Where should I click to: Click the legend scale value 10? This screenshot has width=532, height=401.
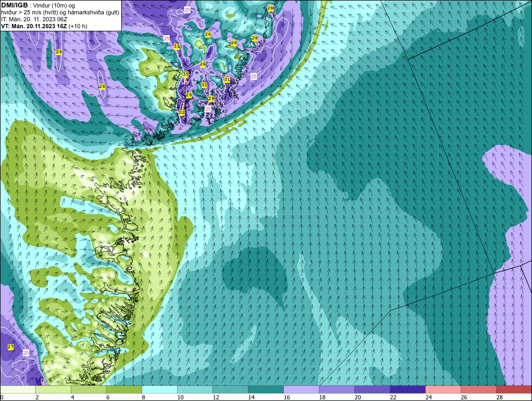tap(180, 397)
